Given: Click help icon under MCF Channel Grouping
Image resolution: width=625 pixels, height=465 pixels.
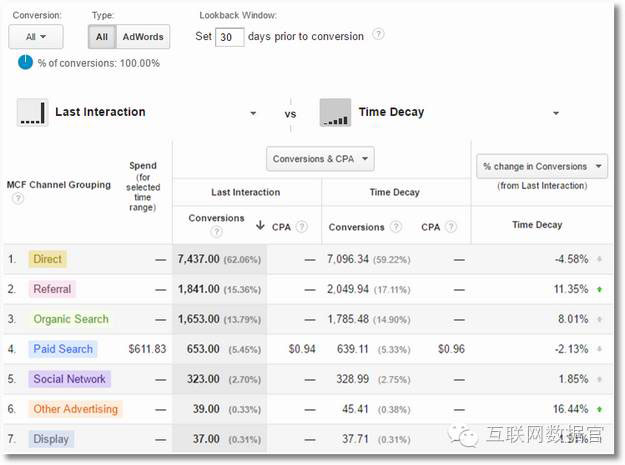Looking at the screenshot, I should (17, 198).
